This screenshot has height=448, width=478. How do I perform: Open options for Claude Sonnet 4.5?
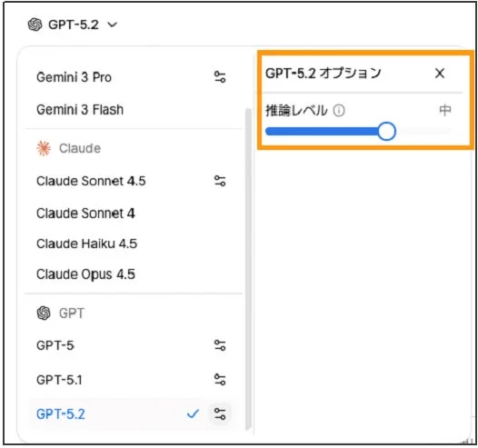point(220,181)
